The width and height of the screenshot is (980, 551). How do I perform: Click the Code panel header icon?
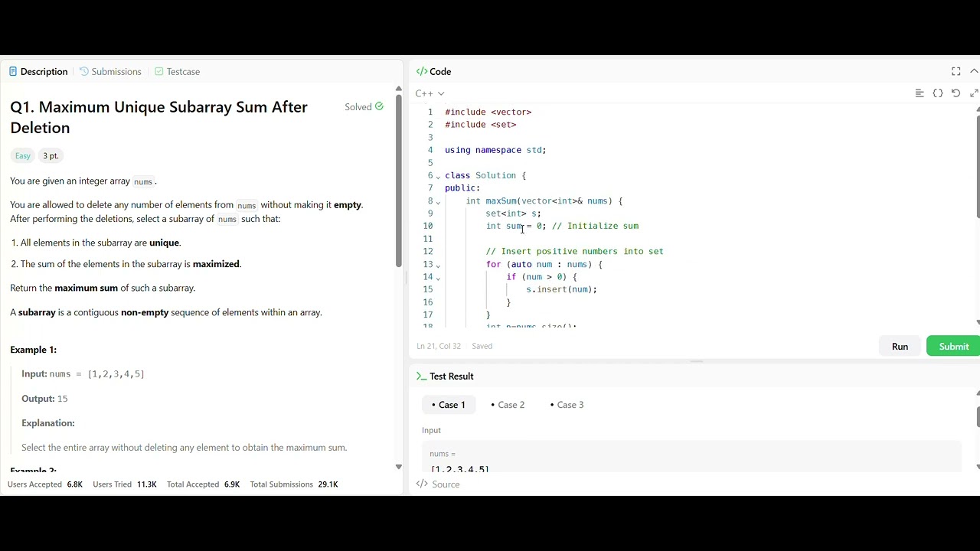point(422,71)
